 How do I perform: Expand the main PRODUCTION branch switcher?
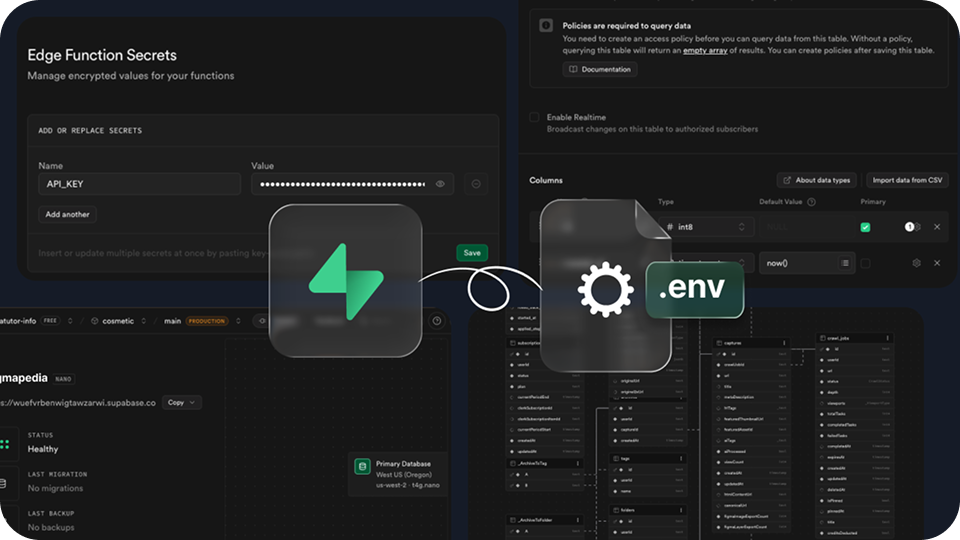point(238,321)
